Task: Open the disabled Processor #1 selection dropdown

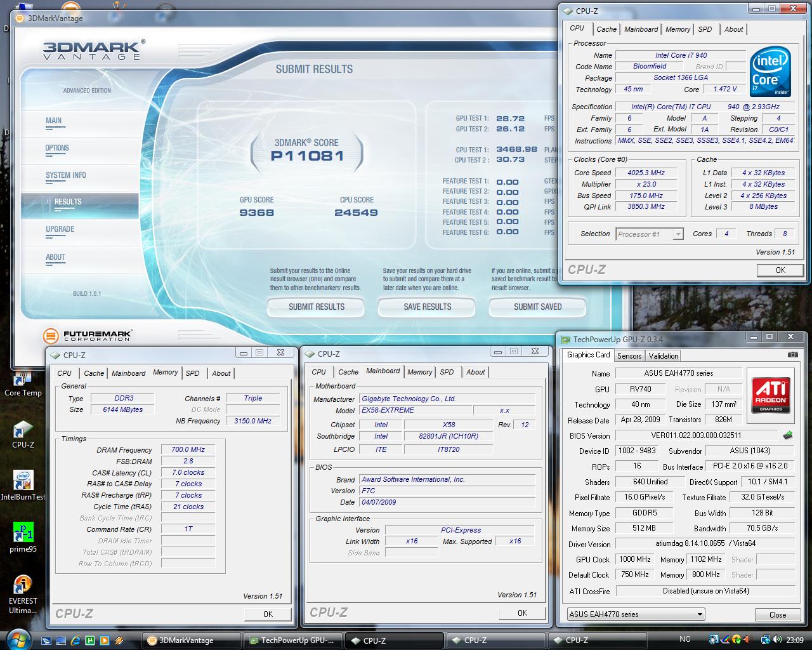Action: (x=650, y=234)
